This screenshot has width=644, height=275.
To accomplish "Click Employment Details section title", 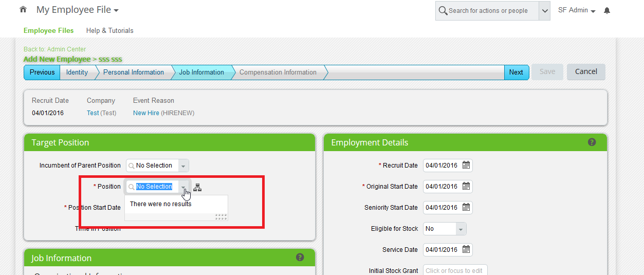I will [x=370, y=143].
